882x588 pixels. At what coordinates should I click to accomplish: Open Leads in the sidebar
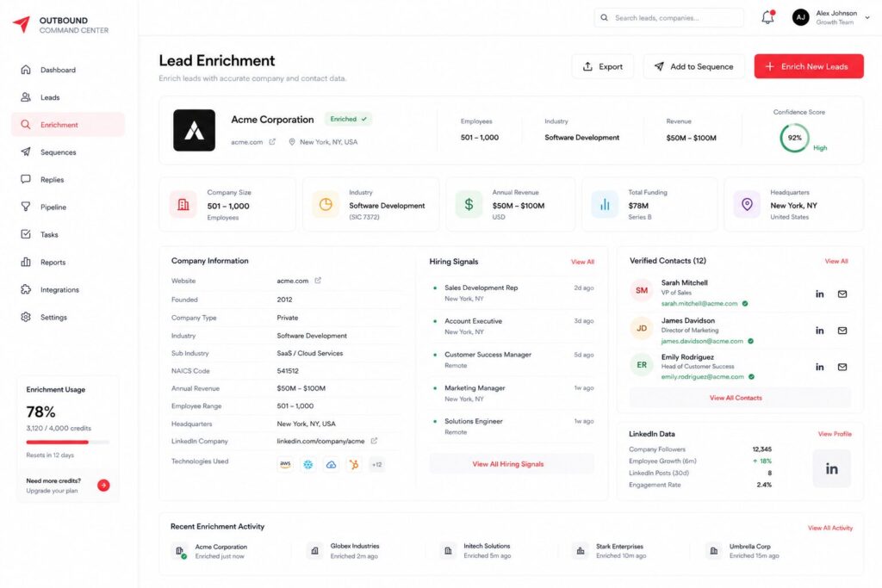(67, 97)
